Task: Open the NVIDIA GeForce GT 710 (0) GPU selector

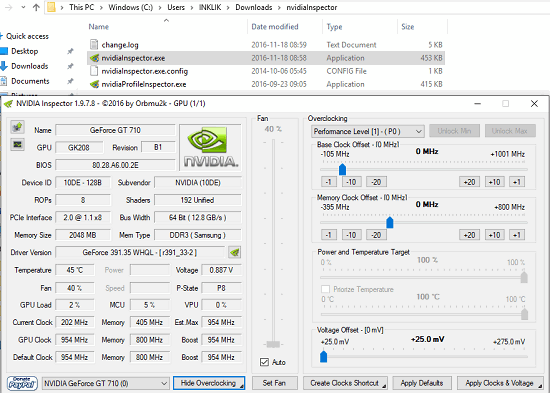Action: point(106,383)
